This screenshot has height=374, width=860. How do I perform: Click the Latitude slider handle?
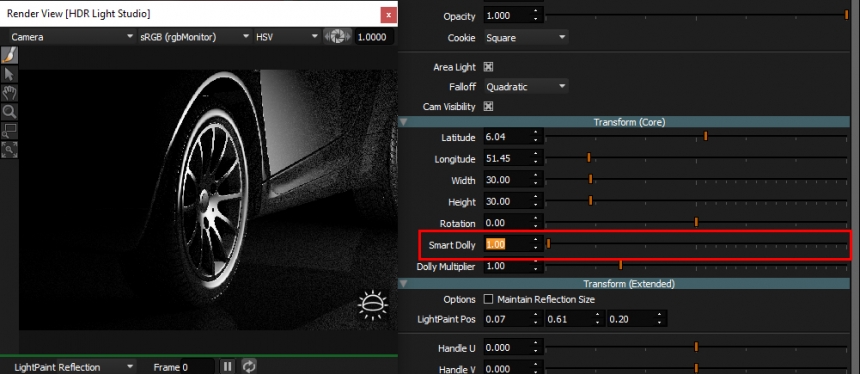click(x=705, y=136)
